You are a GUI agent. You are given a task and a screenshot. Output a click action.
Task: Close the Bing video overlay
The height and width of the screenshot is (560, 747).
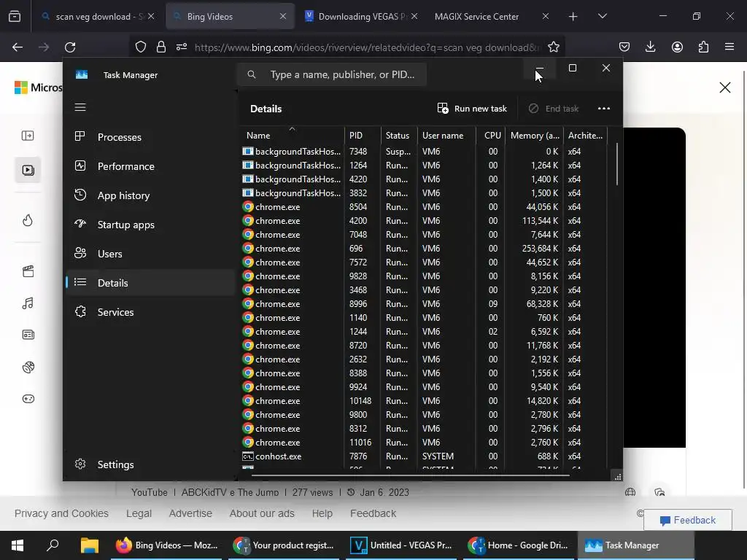tap(724, 87)
